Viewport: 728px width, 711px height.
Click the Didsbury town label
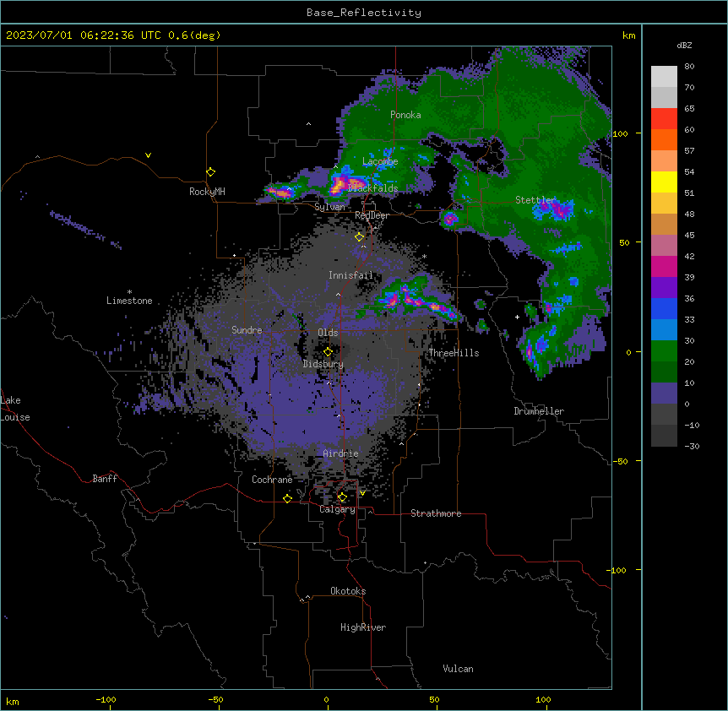323,364
